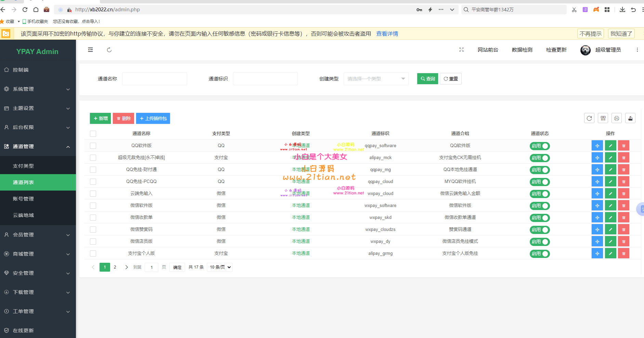The width and height of the screenshot is (644, 338).
Task: Click the table refresh icon above 操作 column
Action: (x=590, y=118)
